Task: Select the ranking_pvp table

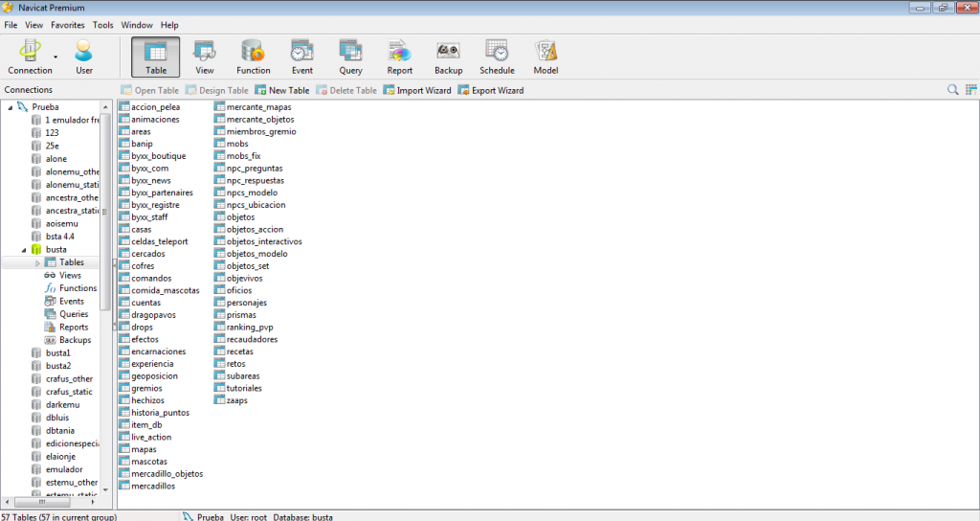Action: 244,328
